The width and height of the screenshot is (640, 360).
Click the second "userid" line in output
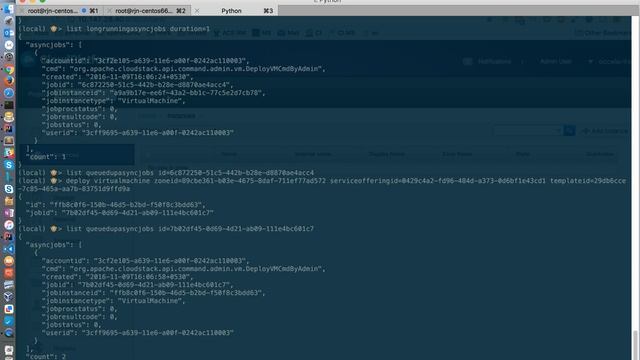[x=138, y=333]
